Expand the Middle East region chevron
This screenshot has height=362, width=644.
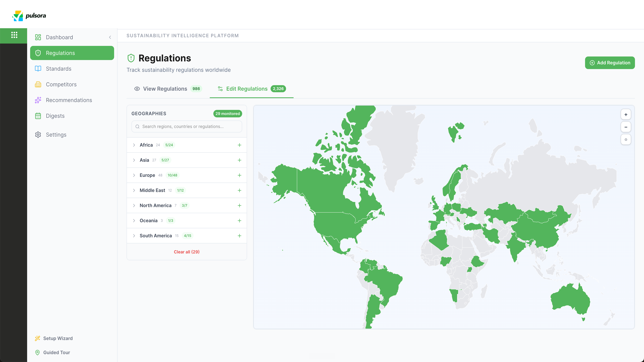click(134, 190)
